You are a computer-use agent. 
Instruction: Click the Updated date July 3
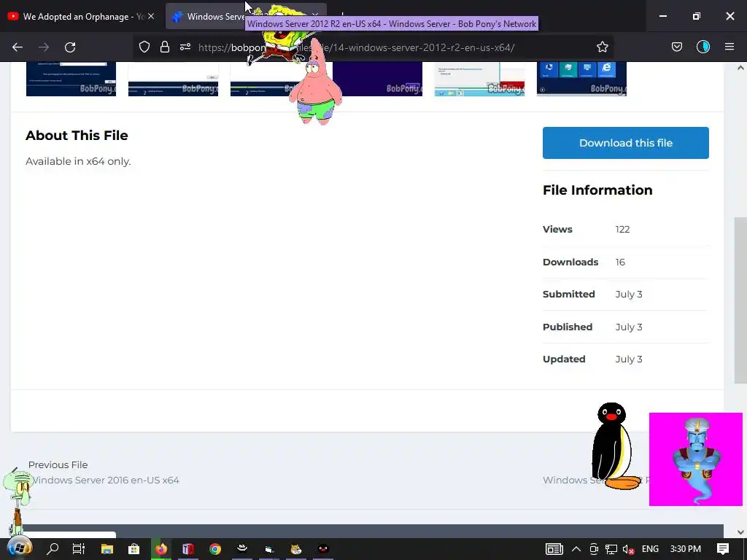[629, 359]
